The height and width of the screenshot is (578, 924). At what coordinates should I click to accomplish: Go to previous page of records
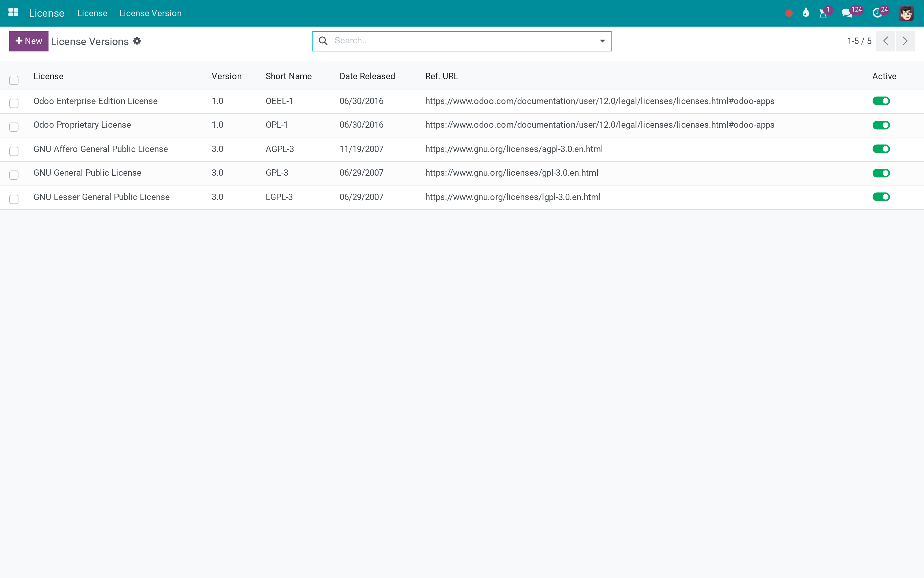[x=885, y=41]
